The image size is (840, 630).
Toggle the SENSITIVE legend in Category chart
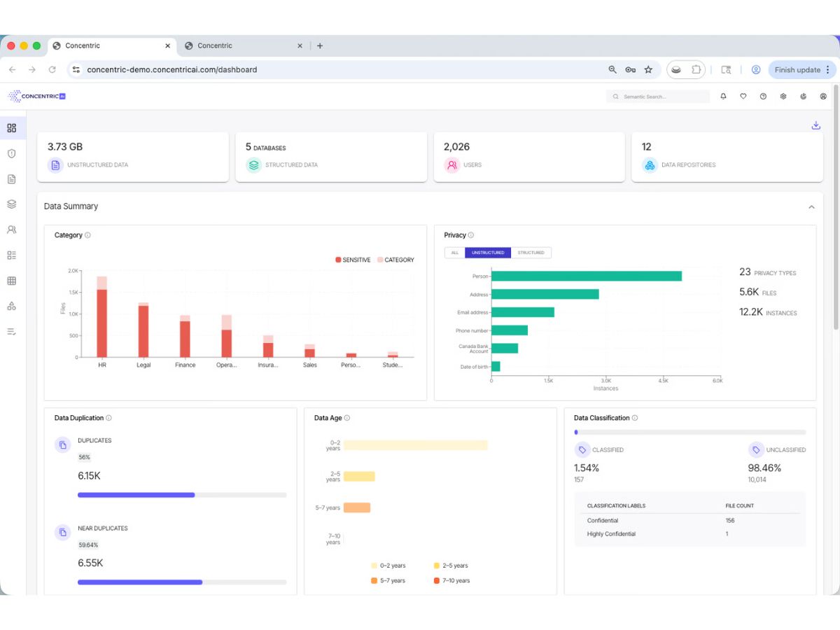(x=353, y=260)
